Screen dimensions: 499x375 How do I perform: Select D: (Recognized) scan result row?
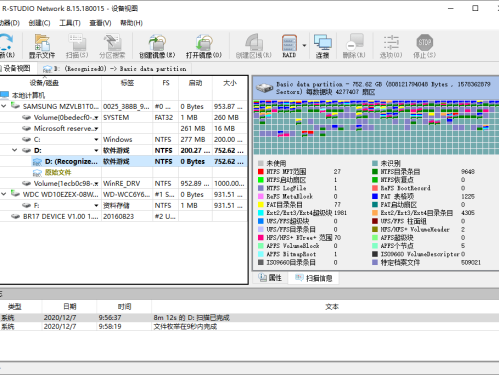(x=123, y=161)
